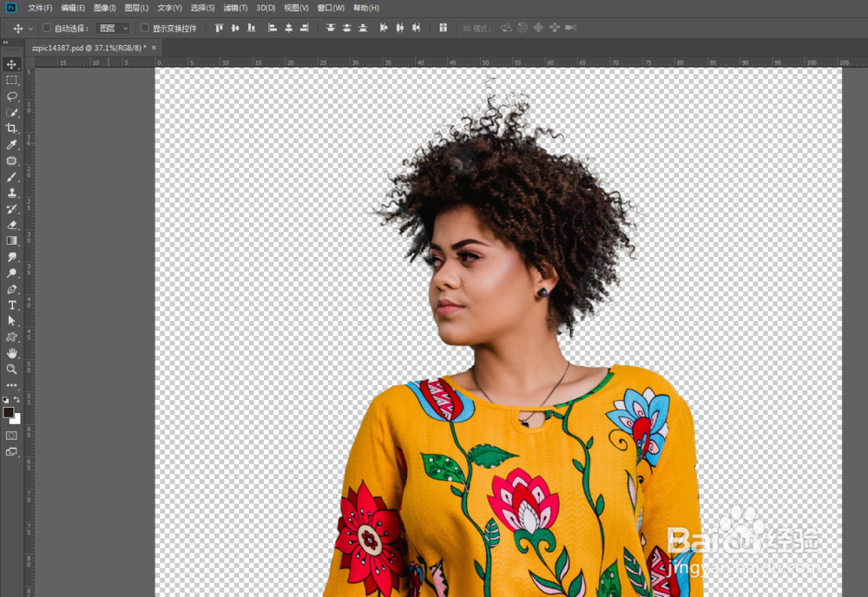Open the 图层(L) menu
This screenshot has height=597, width=868.
point(137,8)
